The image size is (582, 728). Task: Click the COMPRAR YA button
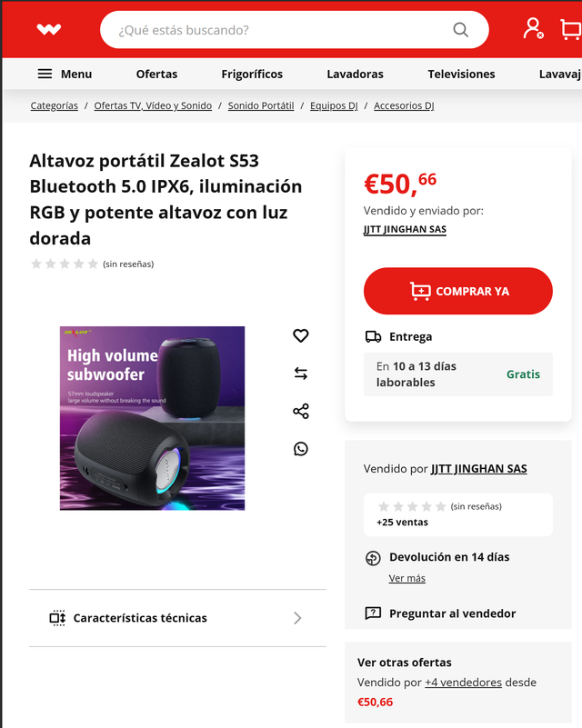click(458, 291)
